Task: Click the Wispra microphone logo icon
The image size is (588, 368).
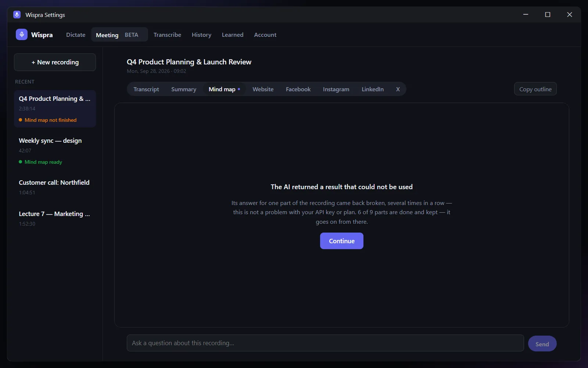Action: (x=22, y=35)
